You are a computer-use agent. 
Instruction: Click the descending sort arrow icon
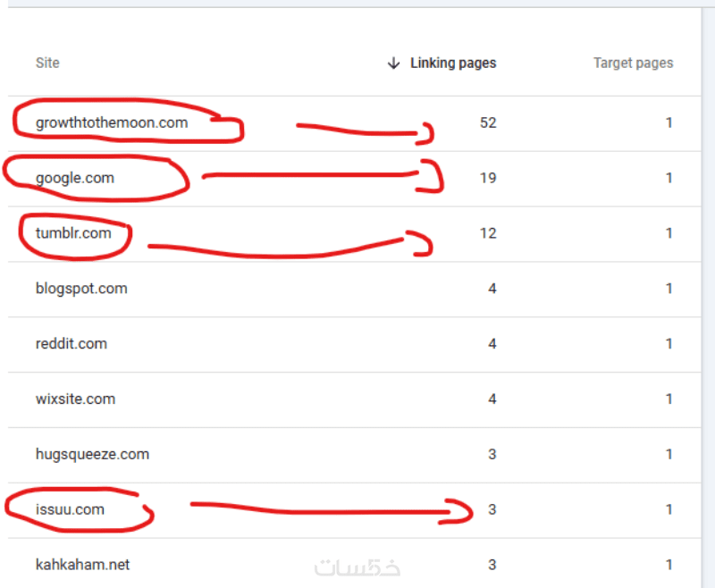tap(393, 63)
